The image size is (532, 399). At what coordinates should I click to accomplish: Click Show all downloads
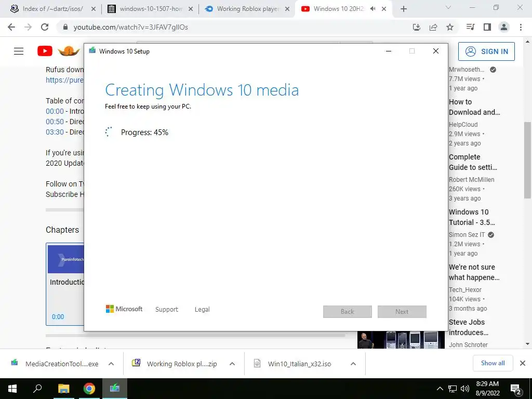493,363
